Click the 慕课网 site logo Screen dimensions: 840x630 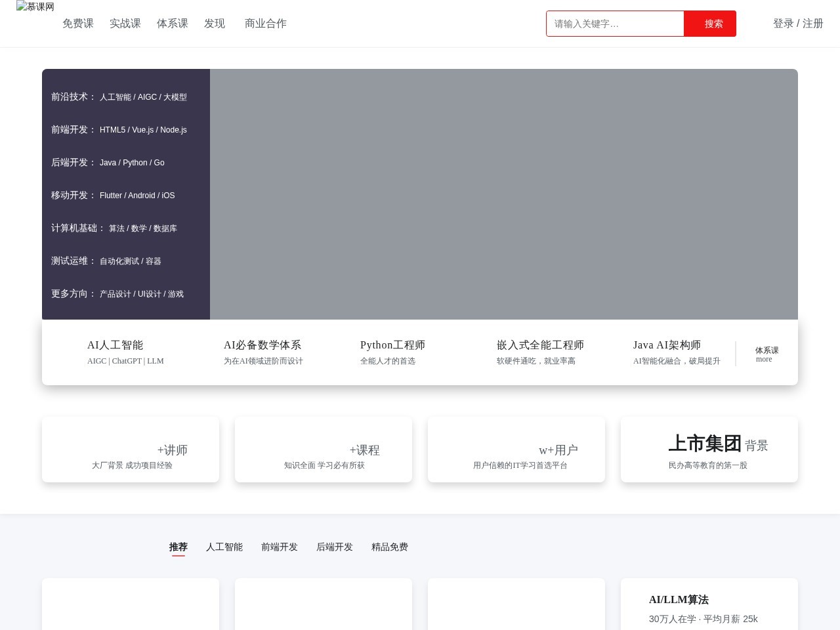point(35,8)
